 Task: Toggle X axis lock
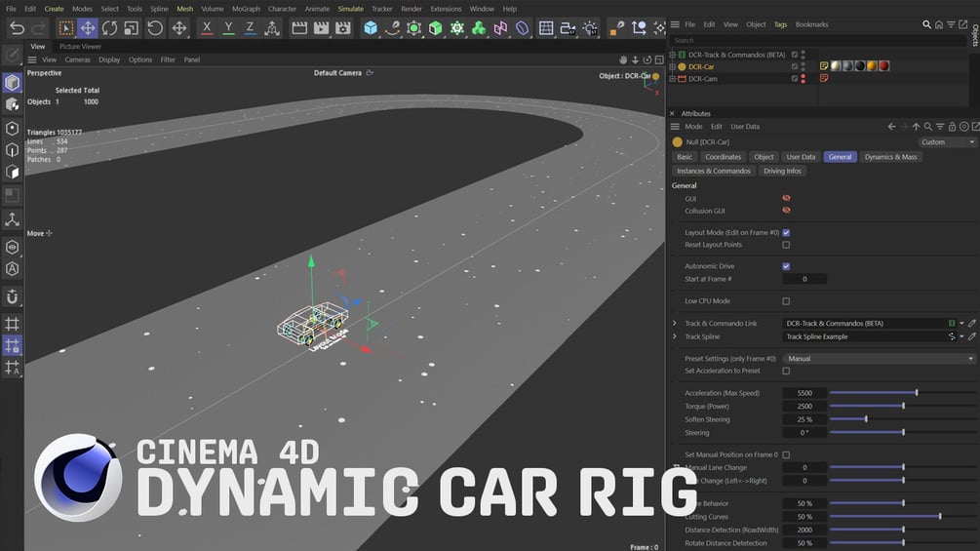pyautogui.click(x=207, y=28)
